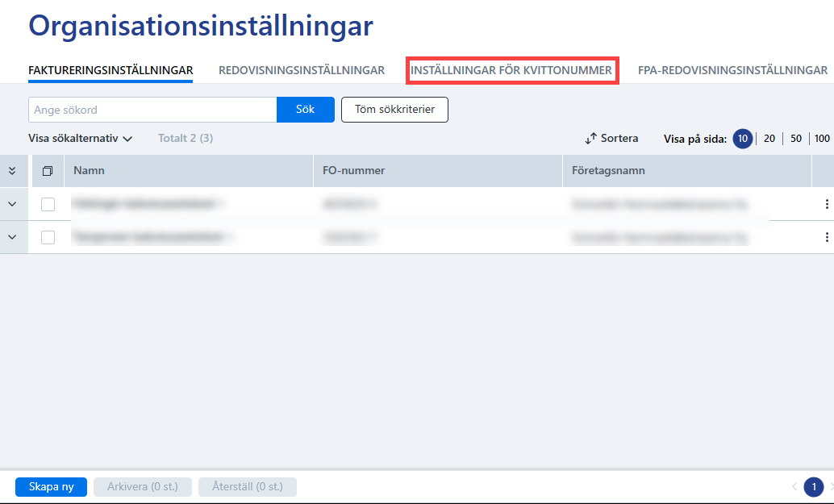Show 50 items per page
The image size is (834, 504).
796,139
